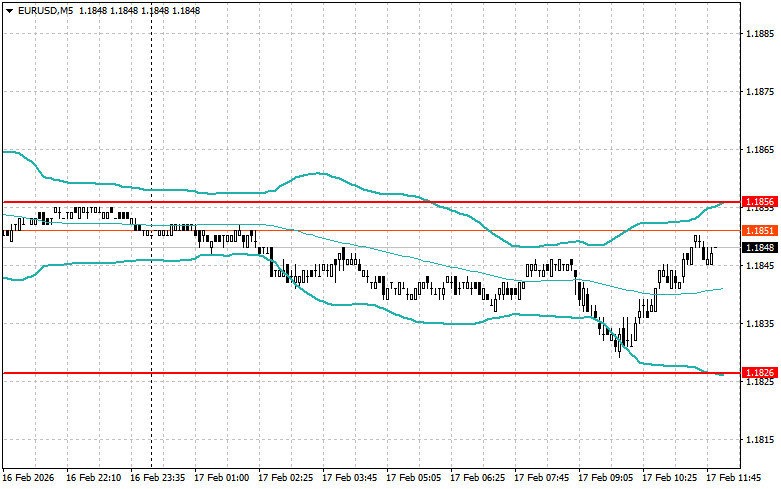Screen dimensions: 781x489
Task: Click the 17 Feb 09:05 time label
Action: click(x=605, y=478)
